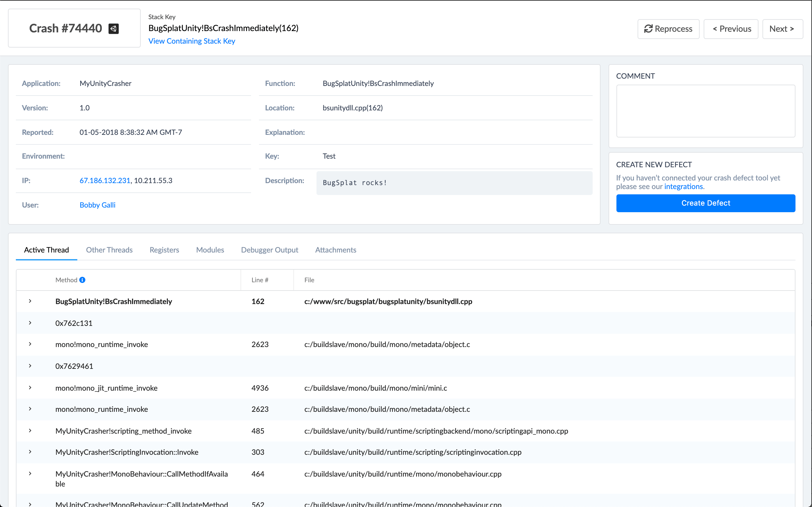This screenshot has width=812, height=507.
Task: Open the Debugger Output tab
Action: click(x=270, y=250)
